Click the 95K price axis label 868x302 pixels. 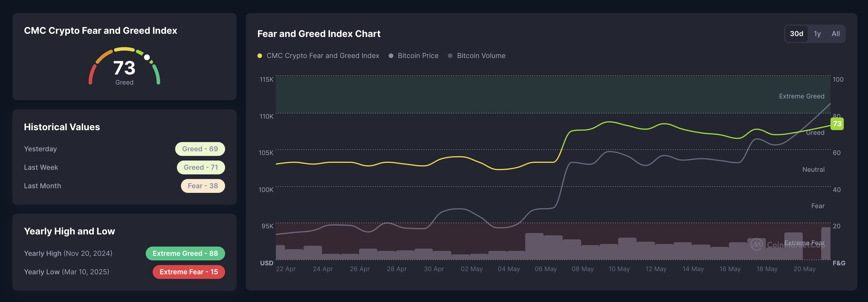coord(267,226)
